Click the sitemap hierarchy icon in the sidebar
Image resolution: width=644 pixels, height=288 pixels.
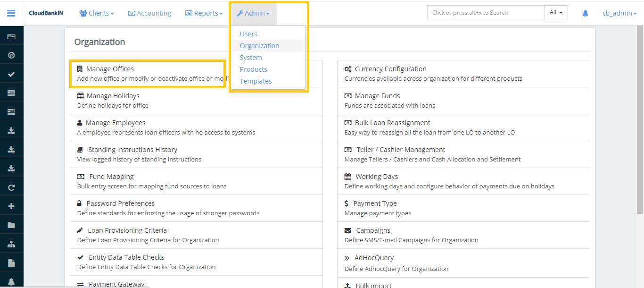[11, 244]
